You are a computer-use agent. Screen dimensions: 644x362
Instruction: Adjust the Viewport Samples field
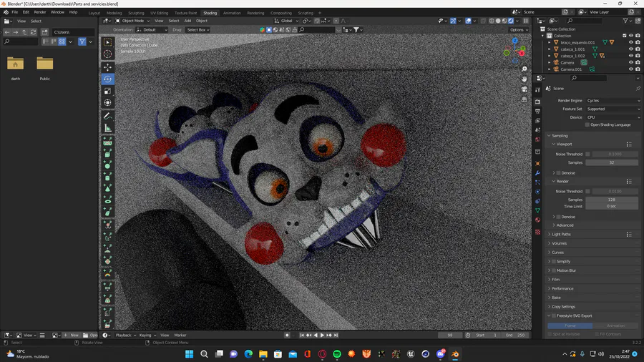click(612, 162)
